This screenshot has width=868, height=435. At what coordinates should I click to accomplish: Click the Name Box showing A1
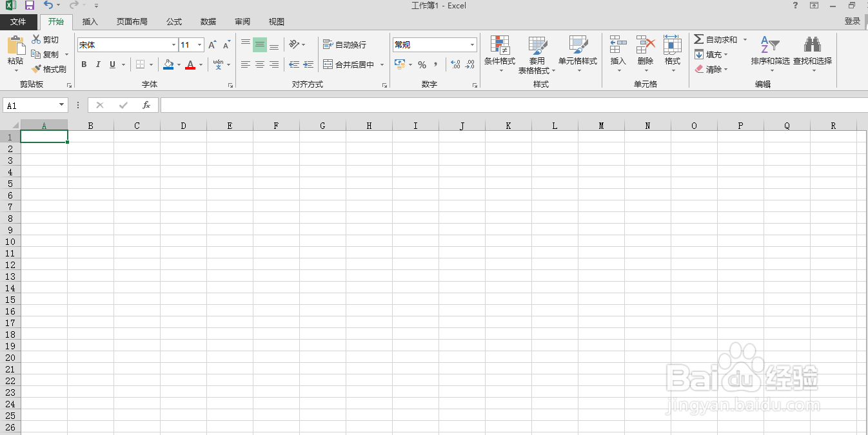(30, 104)
